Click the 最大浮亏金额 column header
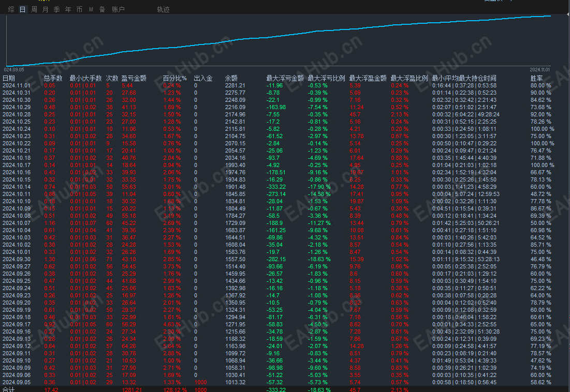This screenshot has height=392, width=570. [x=285, y=78]
